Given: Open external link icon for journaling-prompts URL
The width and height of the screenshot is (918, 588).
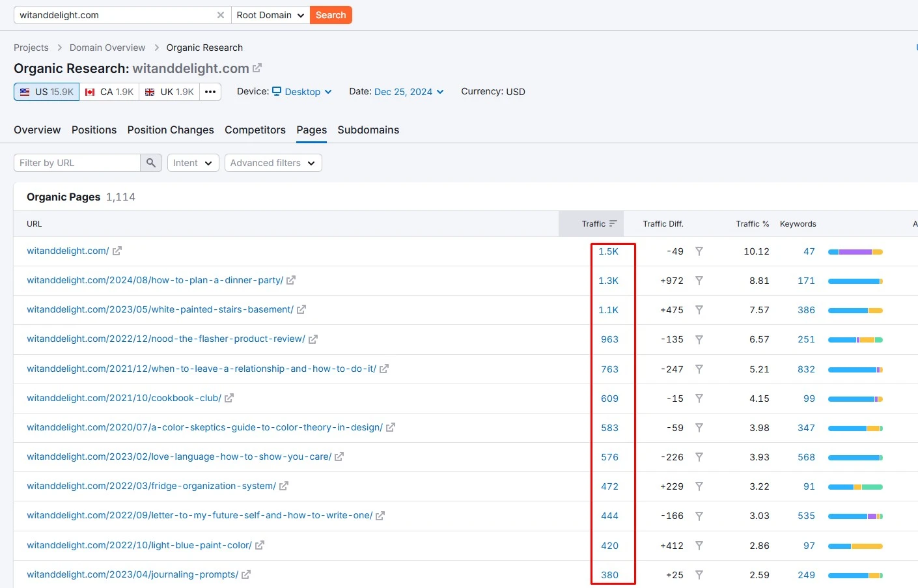Looking at the screenshot, I should pyautogui.click(x=246, y=574).
